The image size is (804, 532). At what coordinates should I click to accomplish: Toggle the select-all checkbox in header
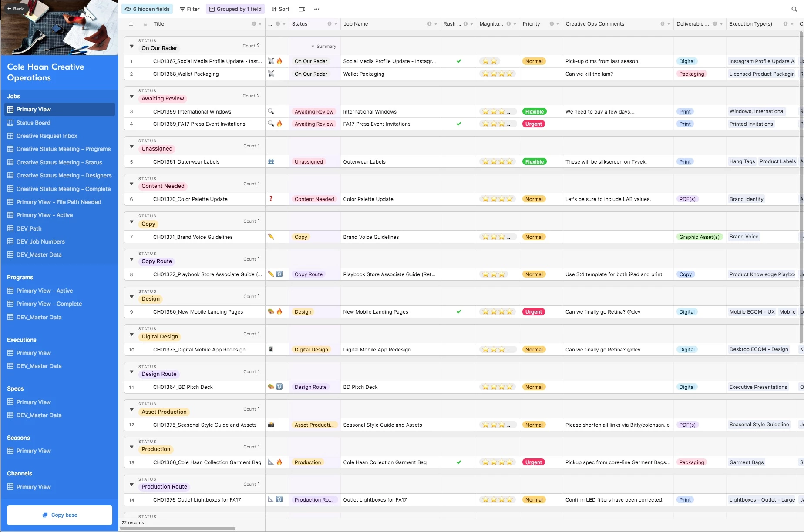pyautogui.click(x=131, y=24)
